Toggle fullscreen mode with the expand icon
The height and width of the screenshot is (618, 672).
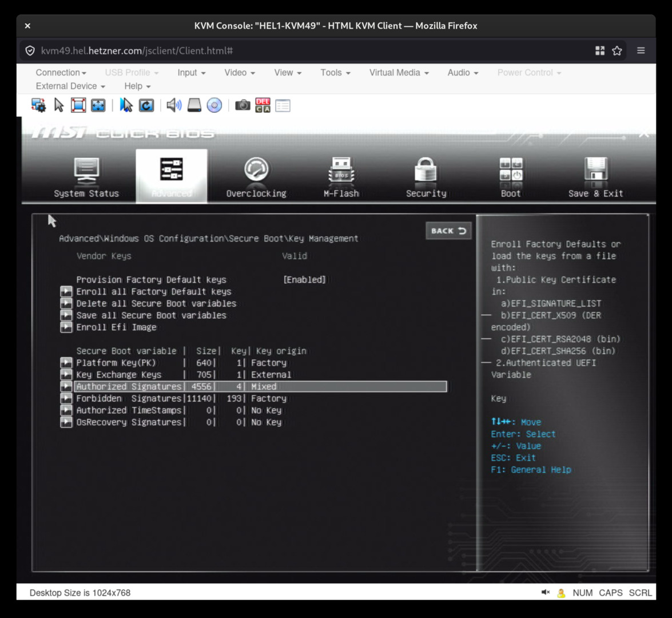[x=97, y=105]
